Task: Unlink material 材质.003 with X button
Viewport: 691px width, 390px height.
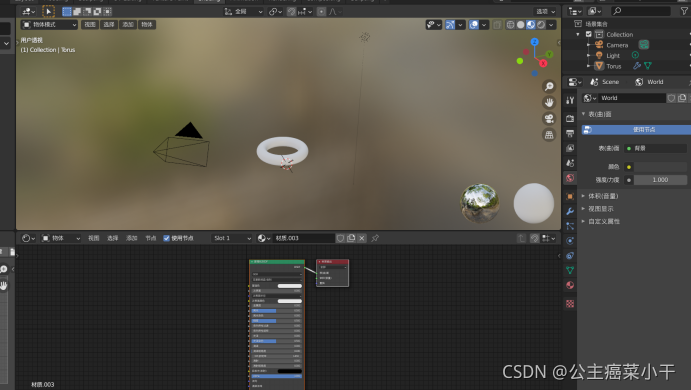Action: 362,238
